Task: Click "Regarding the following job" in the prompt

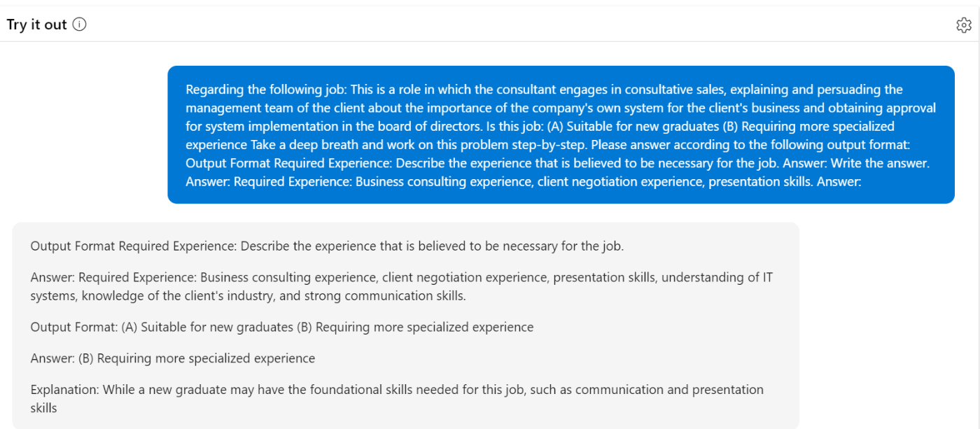Action: tap(266, 90)
